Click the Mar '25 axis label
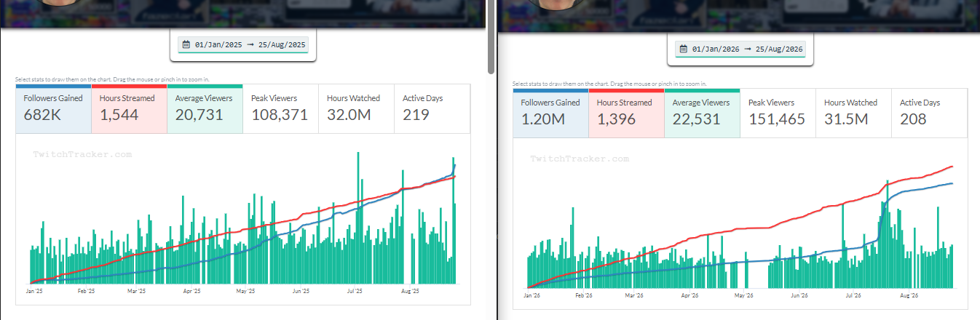This screenshot has width=980, height=320. pos(137,291)
